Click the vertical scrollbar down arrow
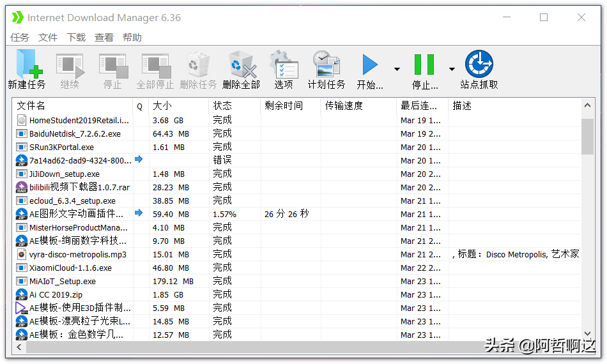The height and width of the screenshot is (364, 607). 588,333
